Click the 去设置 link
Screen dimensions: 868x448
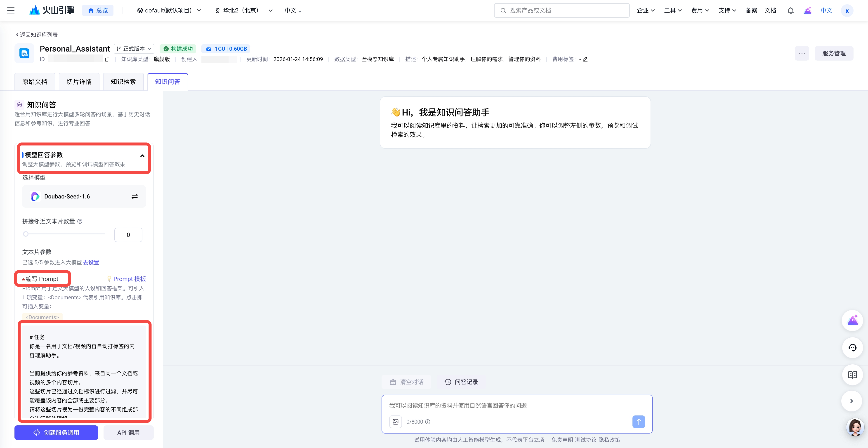(x=91, y=262)
